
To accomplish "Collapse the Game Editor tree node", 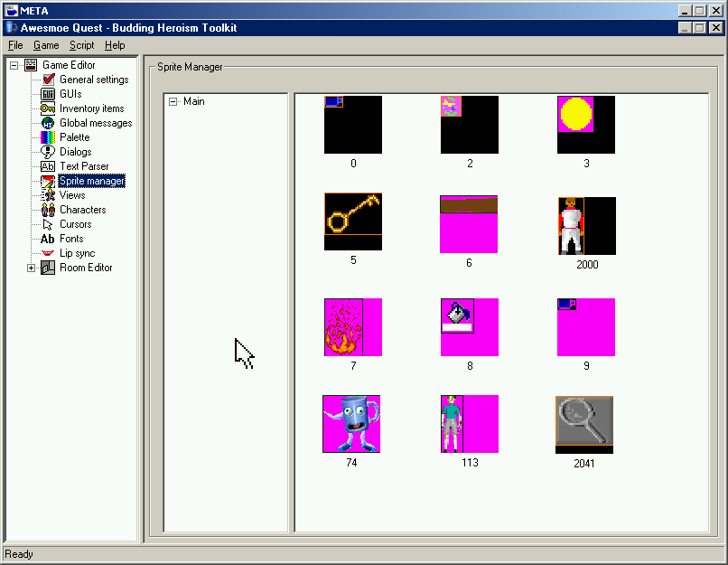I will tap(14, 65).
